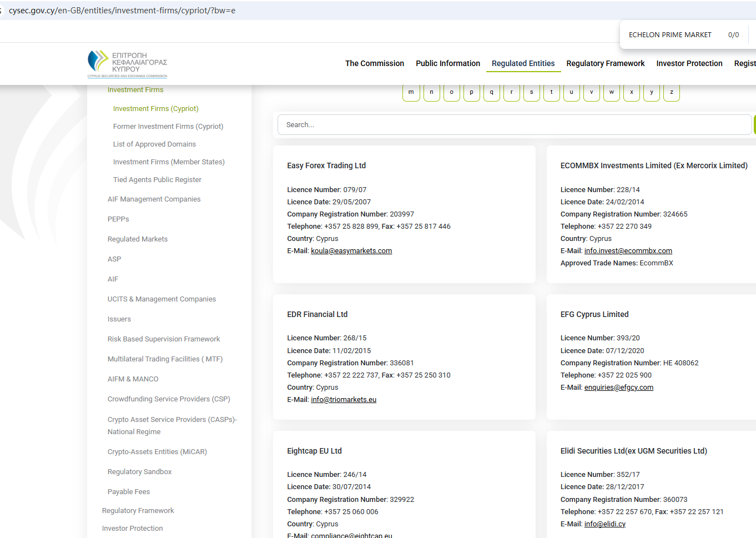Screen dimensions: 756x538
Task: Open Tied Agents Public Register
Action: coord(157,180)
